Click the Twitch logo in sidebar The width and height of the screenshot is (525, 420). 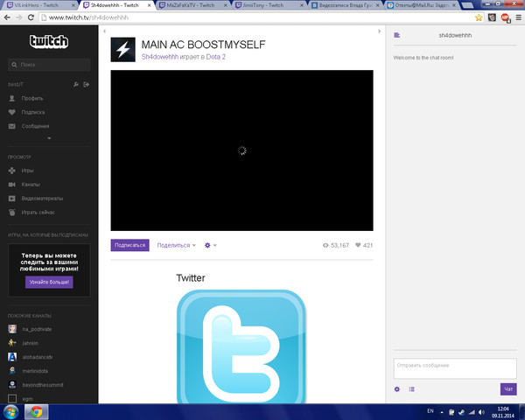click(x=49, y=41)
